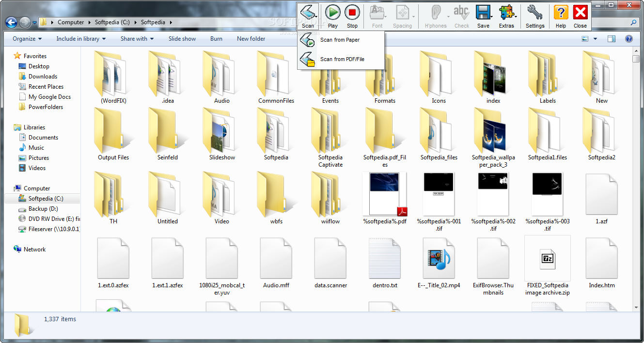The height and width of the screenshot is (343, 644).
Task: Select the .idea folder
Action: 168,78
